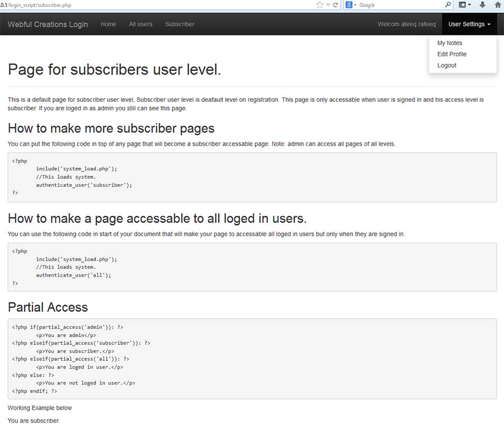This screenshot has width=504, height=434.
Task: Click the Google search engine icon
Action: (x=350, y=5)
